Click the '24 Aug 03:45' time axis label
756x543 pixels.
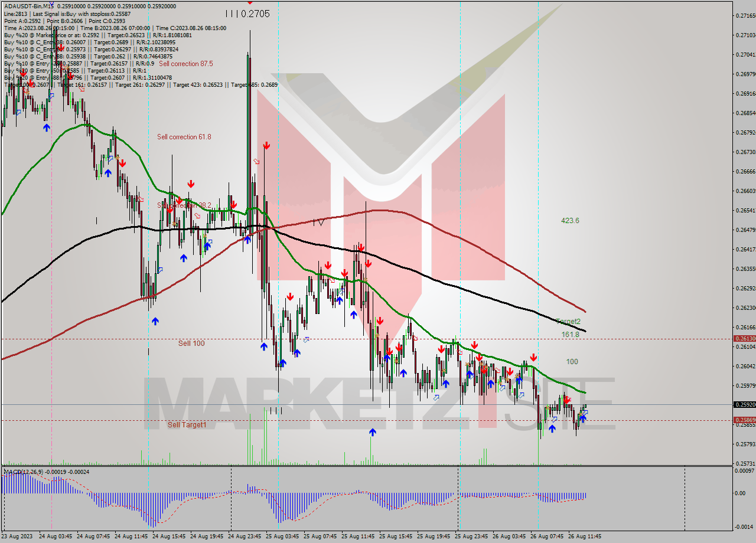56,537
